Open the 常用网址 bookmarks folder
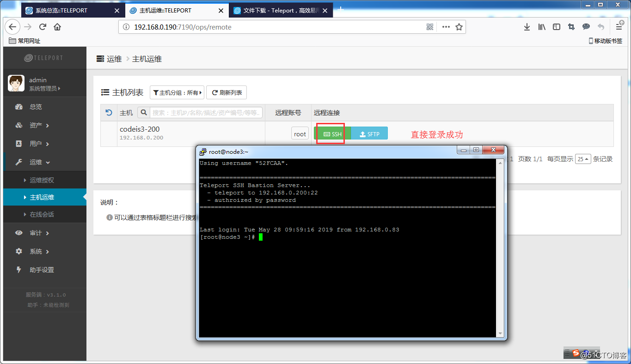 [25, 41]
